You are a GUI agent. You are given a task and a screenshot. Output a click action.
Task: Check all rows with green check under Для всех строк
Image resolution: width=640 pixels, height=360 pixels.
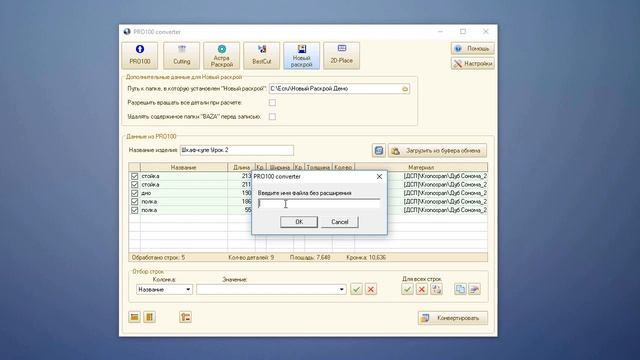(x=407, y=289)
